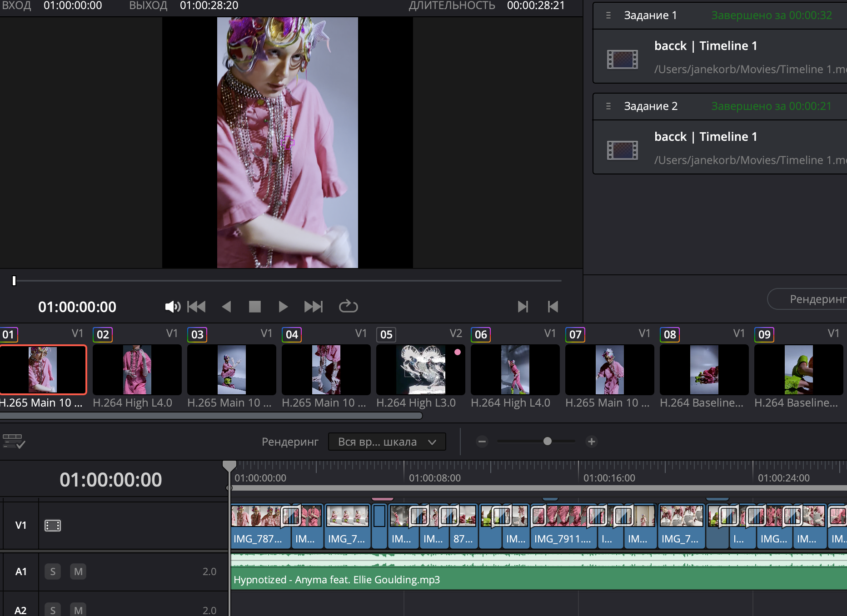Click the V1 track film strip icon
Viewport: 847px width, 616px height.
click(x=53, y=526)
